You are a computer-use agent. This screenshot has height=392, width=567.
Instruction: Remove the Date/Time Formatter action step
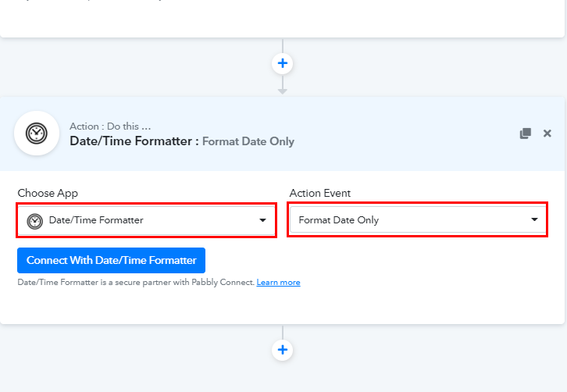point(547,134)
